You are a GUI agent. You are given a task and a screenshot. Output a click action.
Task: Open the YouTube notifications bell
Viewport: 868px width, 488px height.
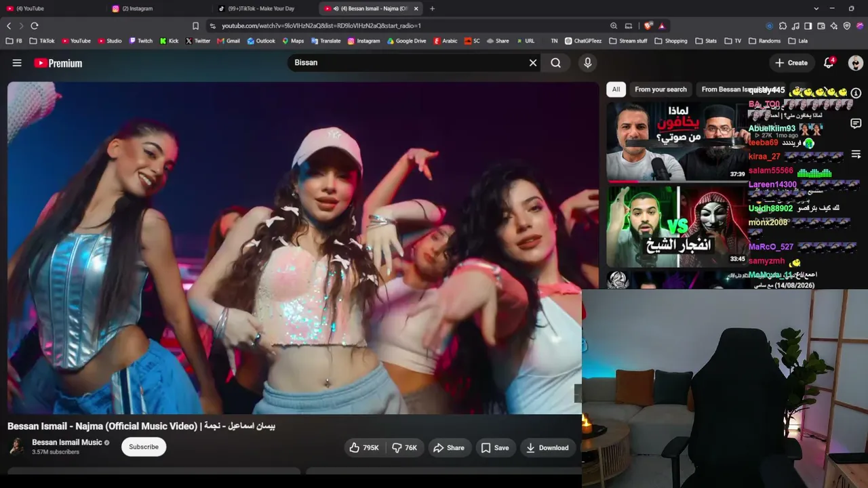[829, 63]
